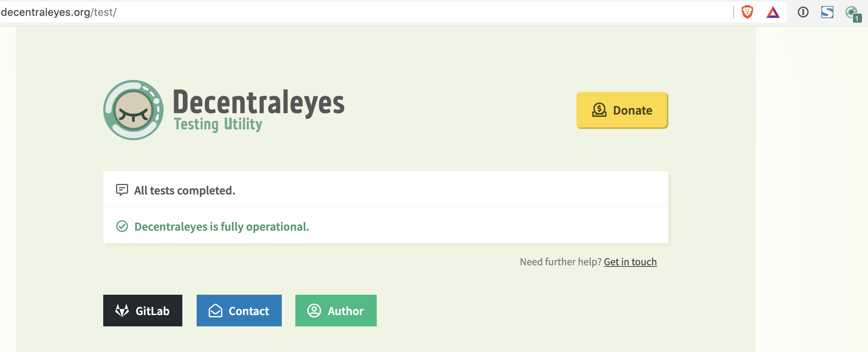Follow the Get in touch link
Screen dimensions: 868x352
(630, 262)
